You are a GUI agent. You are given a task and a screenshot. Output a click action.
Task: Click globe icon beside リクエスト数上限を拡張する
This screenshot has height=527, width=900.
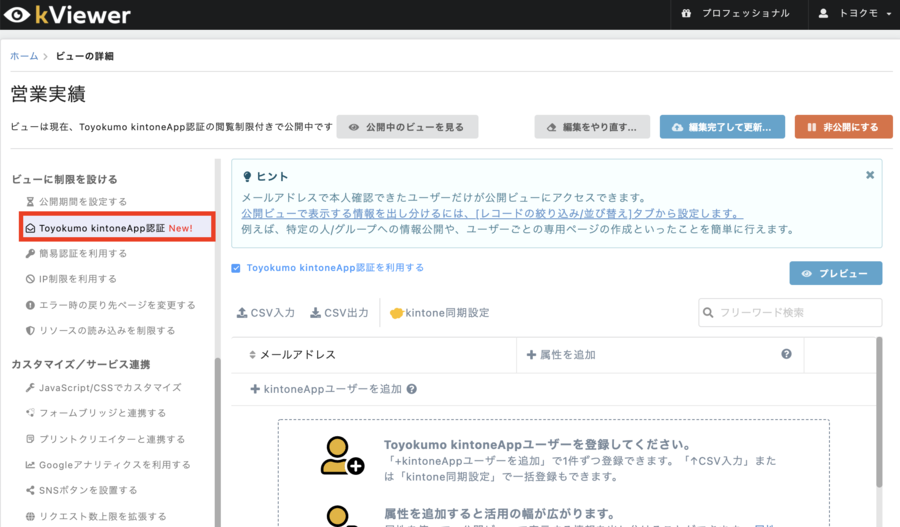30,516
